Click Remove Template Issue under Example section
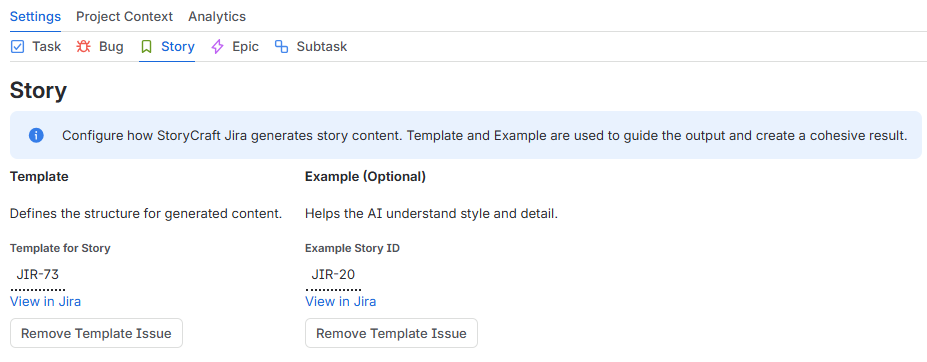 tap(391, 333)
